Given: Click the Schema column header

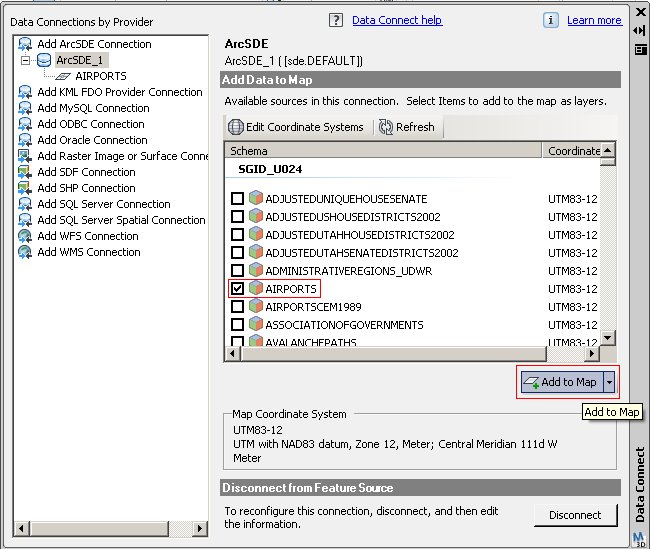Looking at the screenshot, I should [x=383, y=151].
